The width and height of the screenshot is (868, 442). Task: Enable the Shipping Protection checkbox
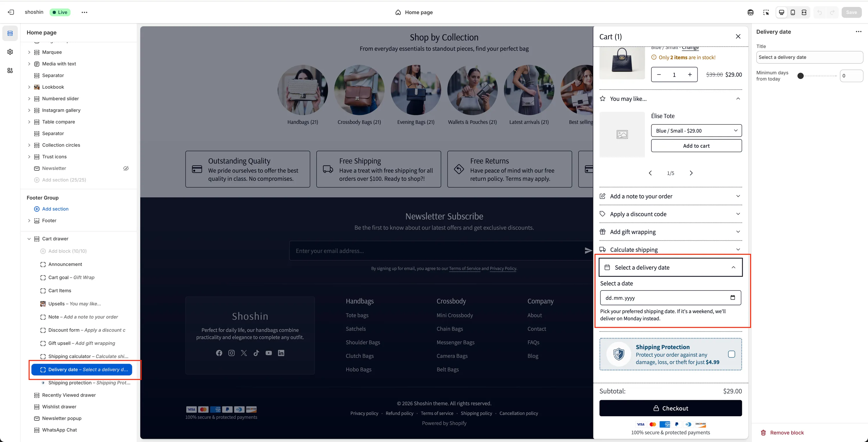pyautogui.click(x=731, y=354)
